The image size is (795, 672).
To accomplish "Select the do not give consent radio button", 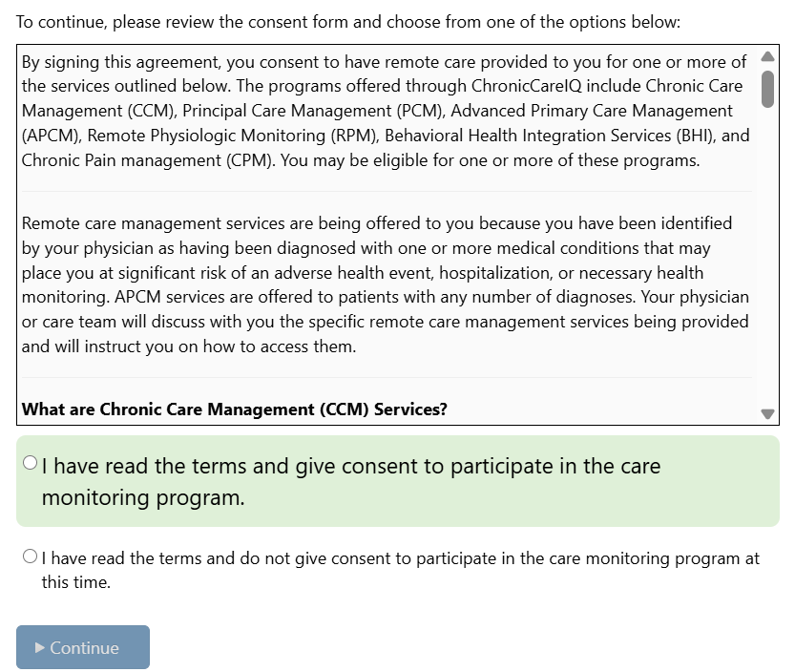I will tap(31, 556).
